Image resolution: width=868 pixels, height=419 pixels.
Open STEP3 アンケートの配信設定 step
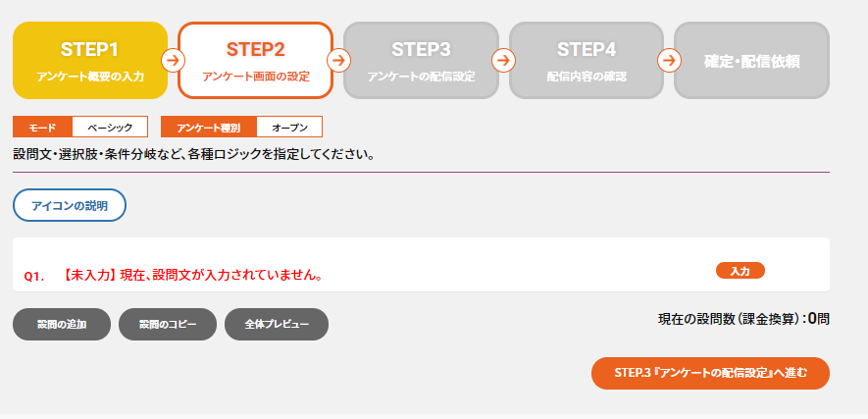pyautogui.click(x=421, y=60)
